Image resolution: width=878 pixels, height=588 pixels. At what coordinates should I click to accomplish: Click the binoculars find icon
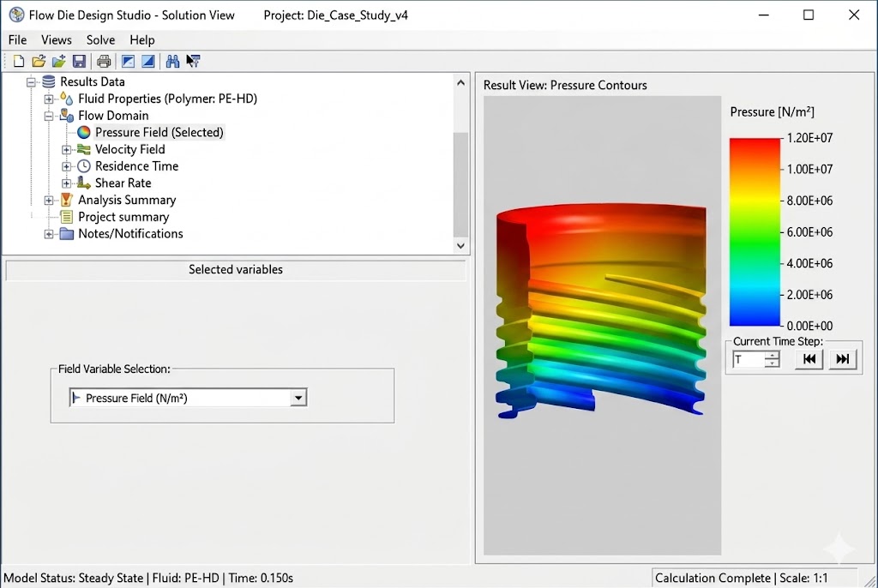[172, 61]
